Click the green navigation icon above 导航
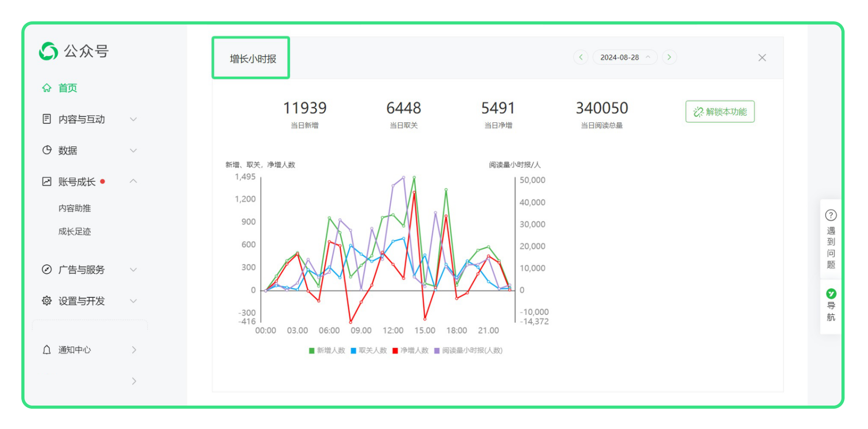 tap(831, 294)
